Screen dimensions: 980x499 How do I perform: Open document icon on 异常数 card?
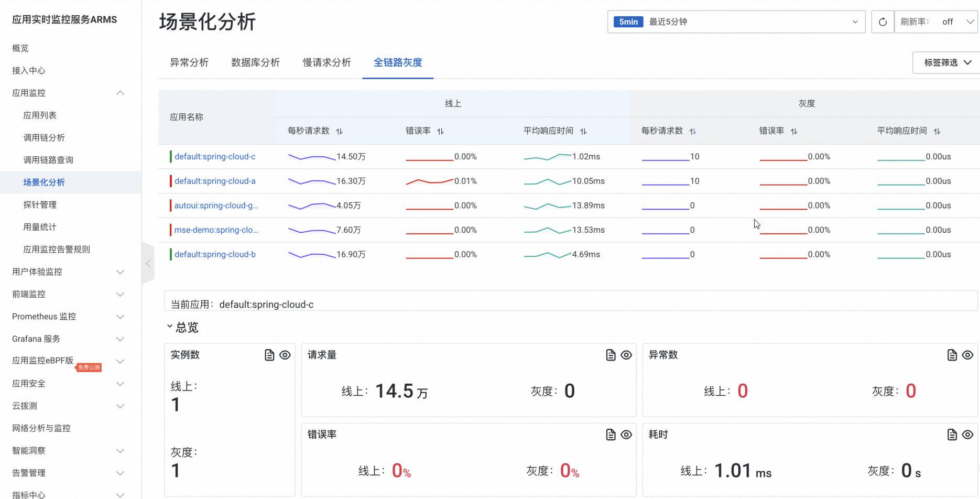(952, 355)
